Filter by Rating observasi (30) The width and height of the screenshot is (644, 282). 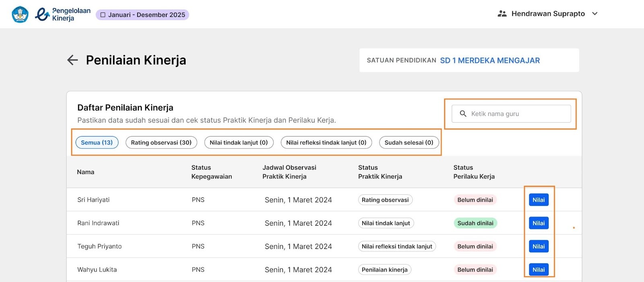click(161, 143)
